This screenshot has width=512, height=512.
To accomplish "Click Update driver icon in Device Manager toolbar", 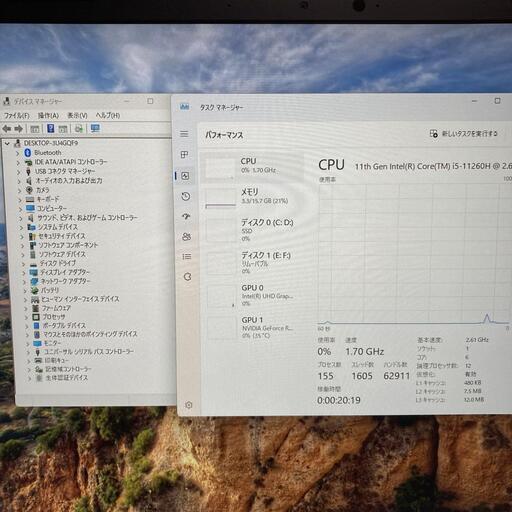I will pos(79,129).
